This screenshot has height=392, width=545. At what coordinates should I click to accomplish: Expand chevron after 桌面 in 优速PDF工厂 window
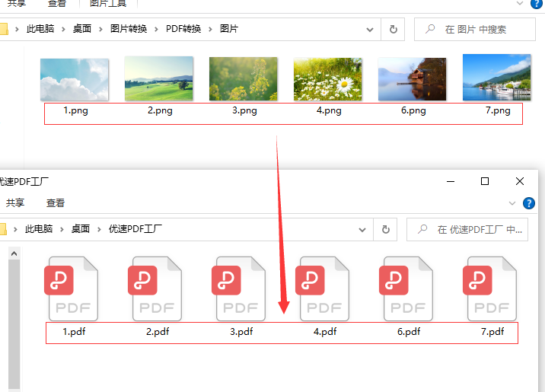99,230
